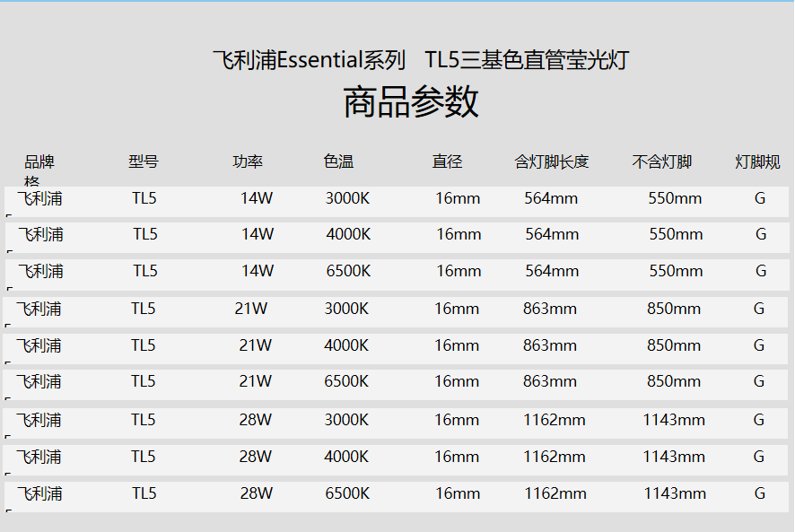Screen dimensions: 795x532
Task: Click 16mm in the 21W 4000K row
Action: click(457, 345)
